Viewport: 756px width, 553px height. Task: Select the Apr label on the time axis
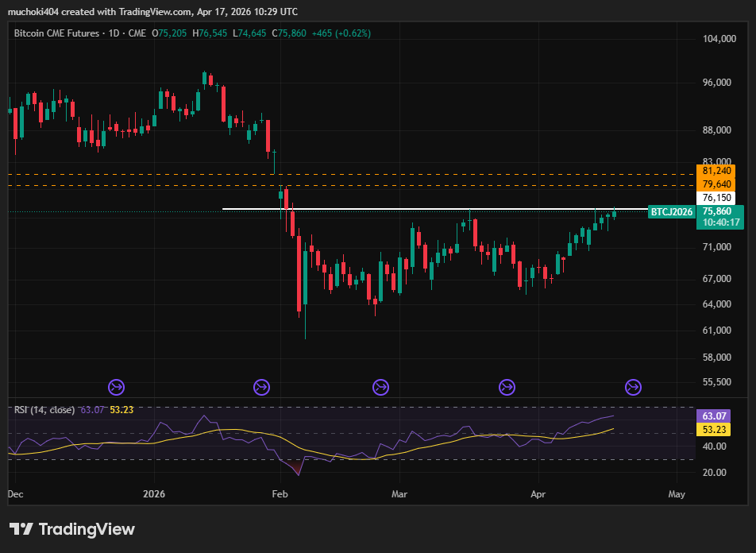(538, 493)
